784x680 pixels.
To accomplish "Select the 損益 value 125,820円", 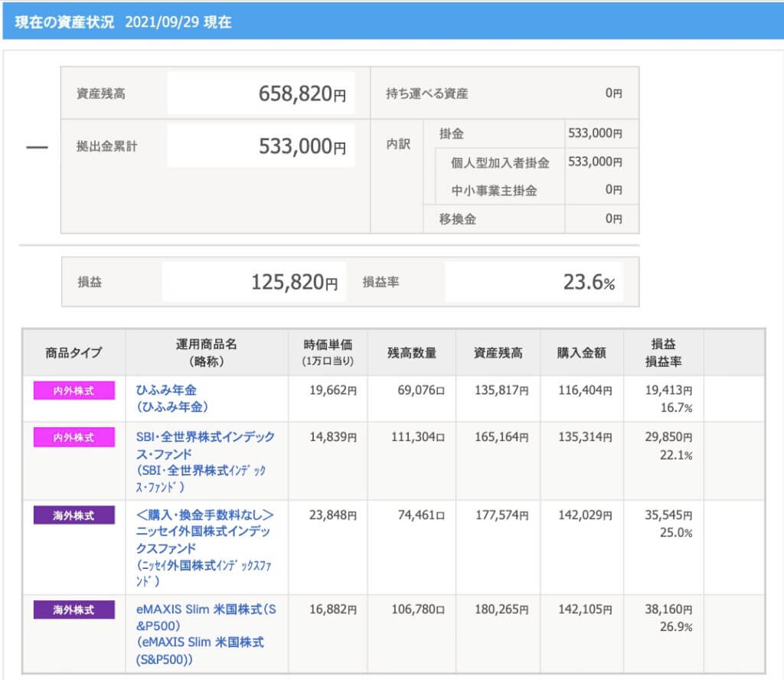I will point(295,282).
